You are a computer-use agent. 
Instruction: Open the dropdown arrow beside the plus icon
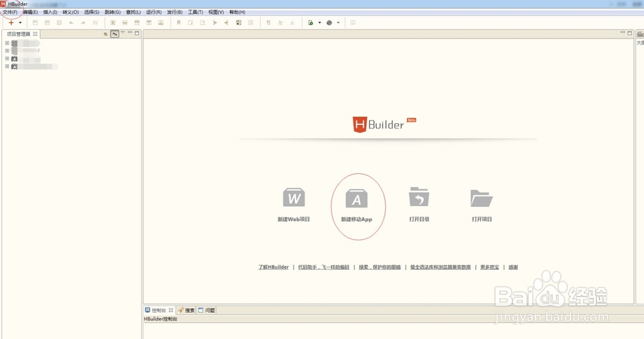[x=20, y=23]
